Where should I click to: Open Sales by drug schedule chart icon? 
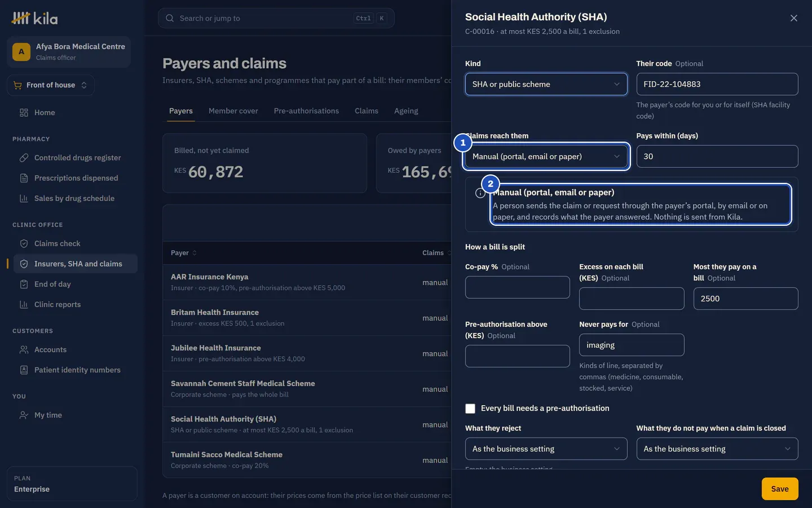(24, 198)
